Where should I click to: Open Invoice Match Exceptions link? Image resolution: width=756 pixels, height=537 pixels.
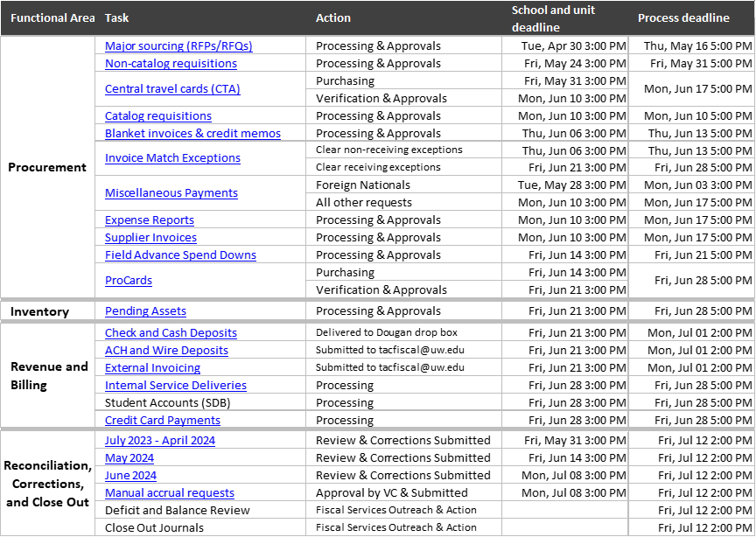coord(172,157)
